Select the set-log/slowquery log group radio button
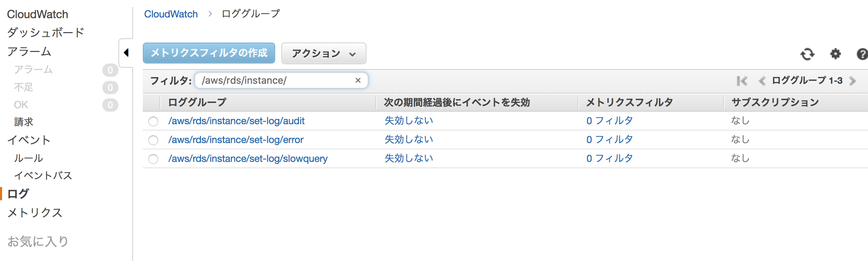Image resolution: width=868 pixels, height=261 pixels. (x=153, y=159)
